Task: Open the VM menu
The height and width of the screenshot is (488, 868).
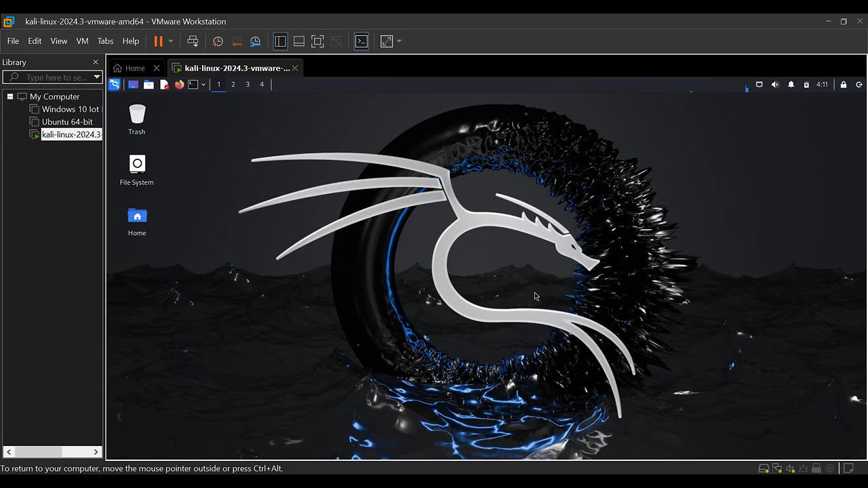Action: (x=82, y=41)
